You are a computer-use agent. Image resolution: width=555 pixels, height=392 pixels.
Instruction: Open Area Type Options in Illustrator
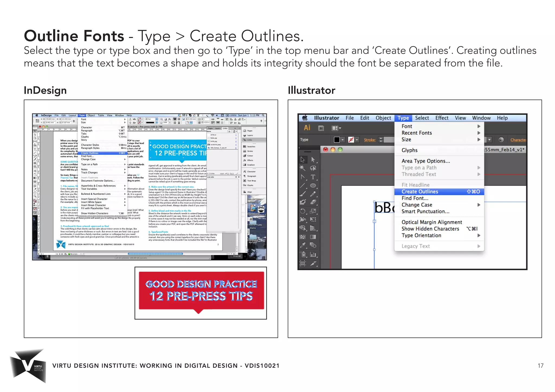[x=439, y=161]
